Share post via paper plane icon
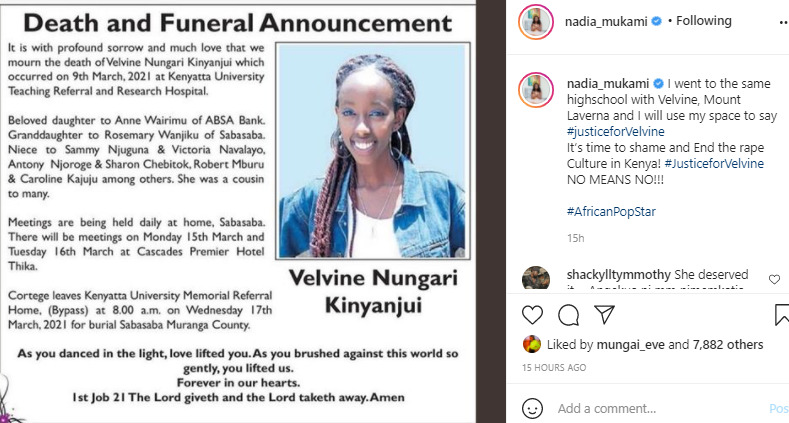The width and height of the screenshot is (789, 423). pyautogui.click(x=604, y=314)
